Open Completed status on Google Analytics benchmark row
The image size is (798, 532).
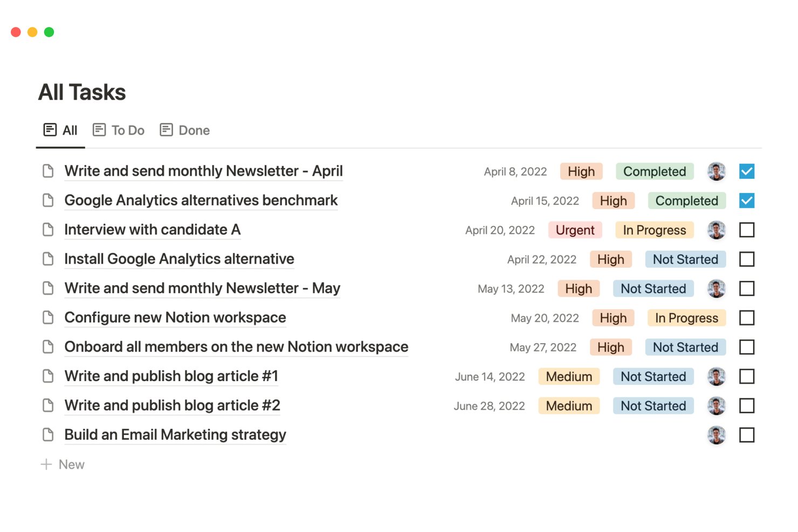687,201
